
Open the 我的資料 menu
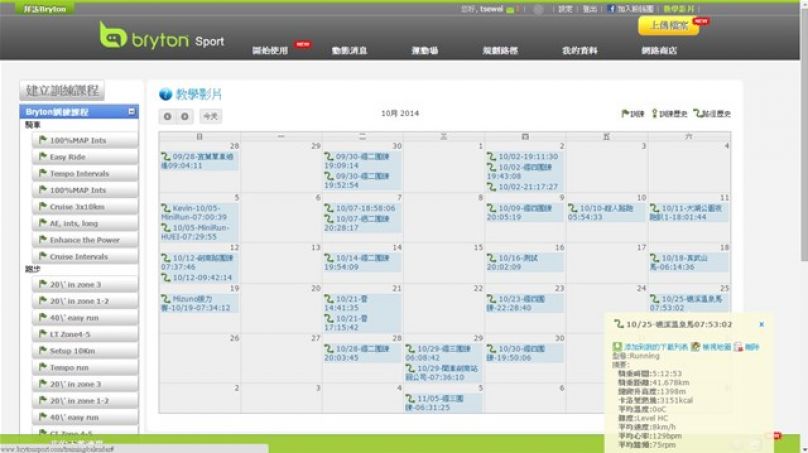tap(581, 49)
